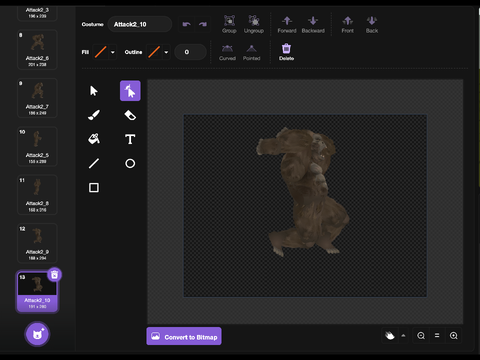Click the outline width field showing 0
The width and height of the screenshot is (480, 360).
(190, 52)
